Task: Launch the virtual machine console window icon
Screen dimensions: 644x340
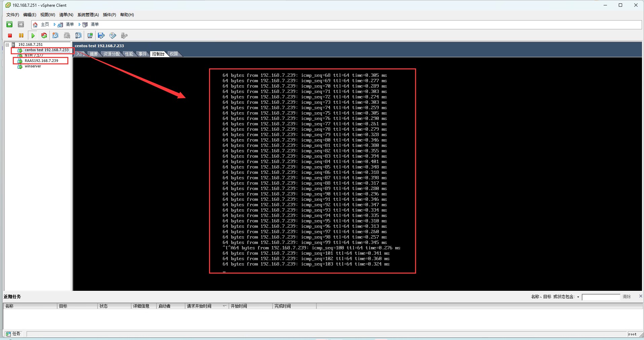Action: tap(90, 35)
